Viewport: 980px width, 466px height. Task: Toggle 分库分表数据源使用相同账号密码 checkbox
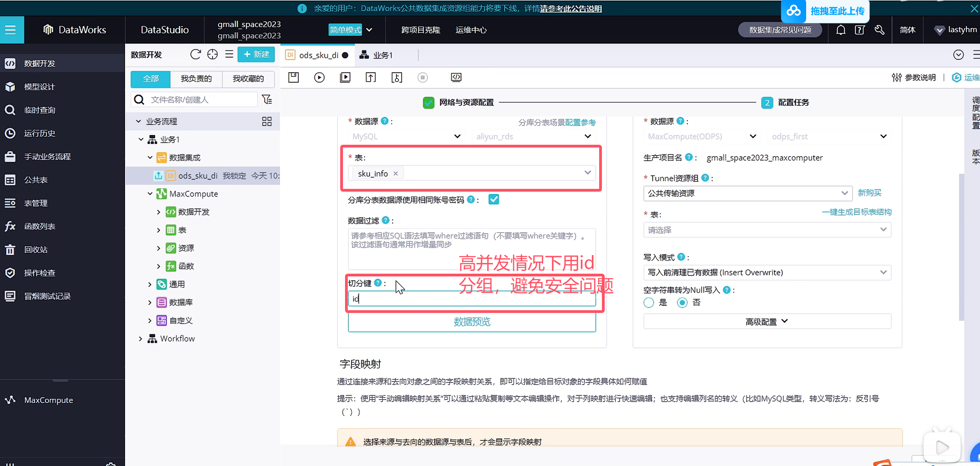pos(493,200)
